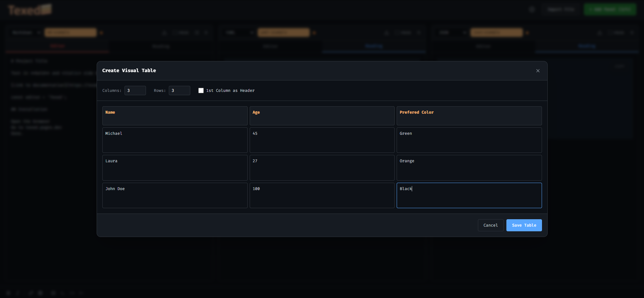Click the cell showing 27
The height and width of the screenshot is (298, 644).
(x=322, y=168)
